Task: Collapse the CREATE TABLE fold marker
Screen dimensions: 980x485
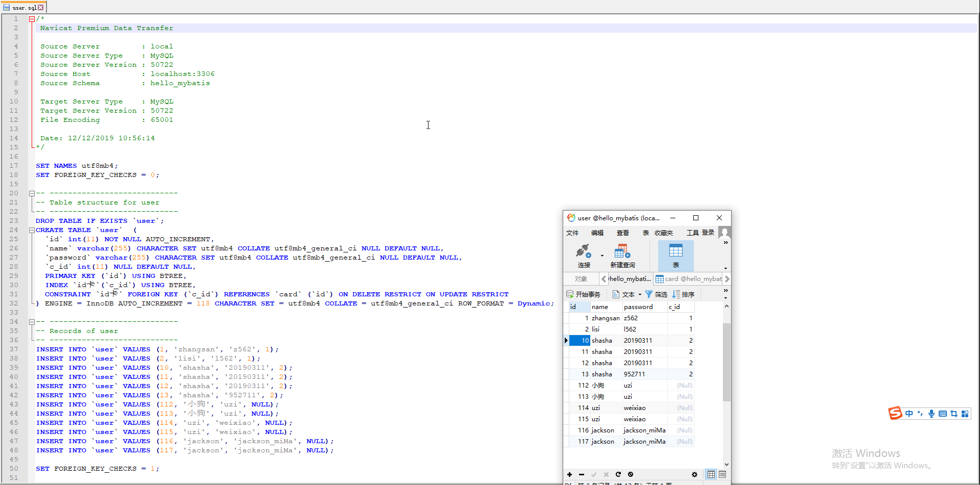Action: (x=32, y=230)
